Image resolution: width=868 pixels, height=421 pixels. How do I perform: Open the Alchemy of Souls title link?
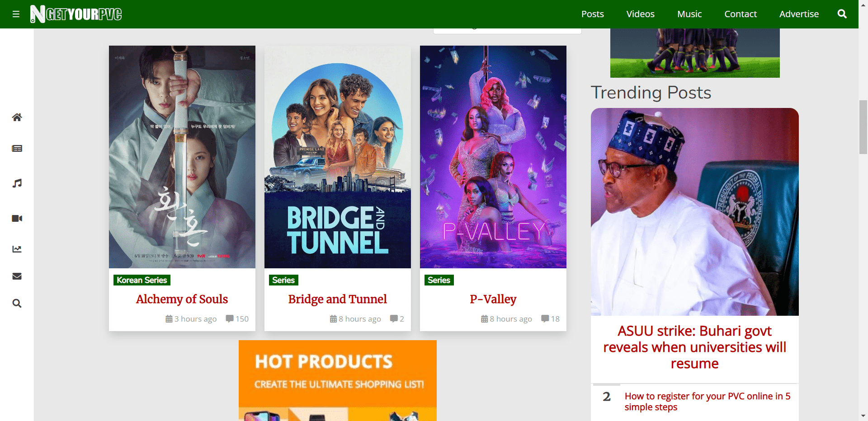click(x=182, y=299)
